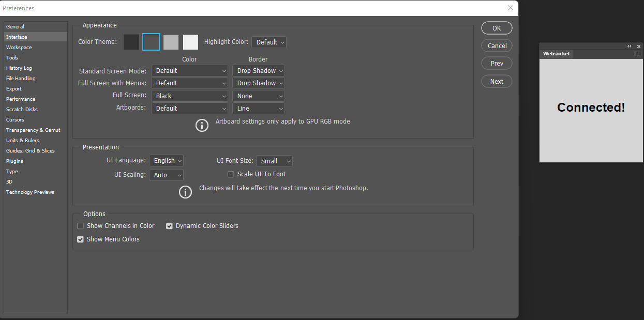Viewport: 644px width, 320px height.
Task: Uncheck Show Menu Colors
Action: (x=80, y=239)
